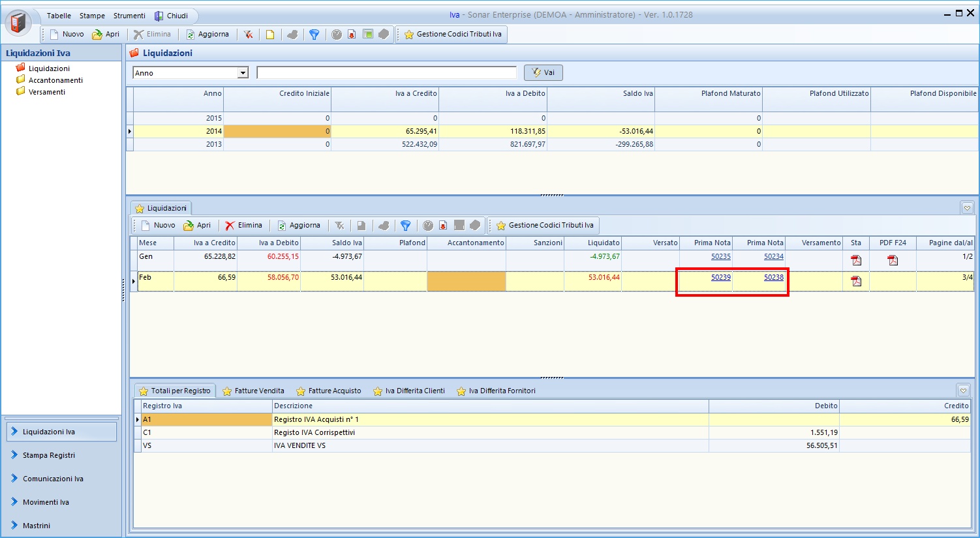The height and width of the screenshot is (538, 980).
Task: Open Stampa Registri in navigation pane
Action: click(x=49, y=455)
